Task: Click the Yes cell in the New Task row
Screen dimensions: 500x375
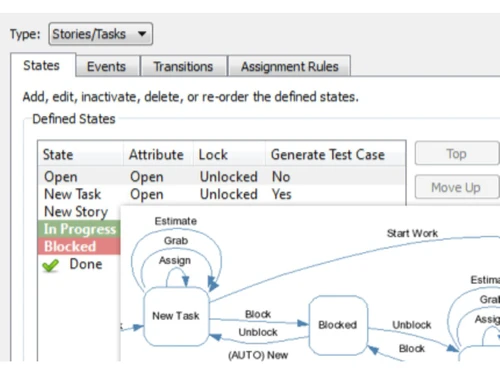Action: click(282, 194)
